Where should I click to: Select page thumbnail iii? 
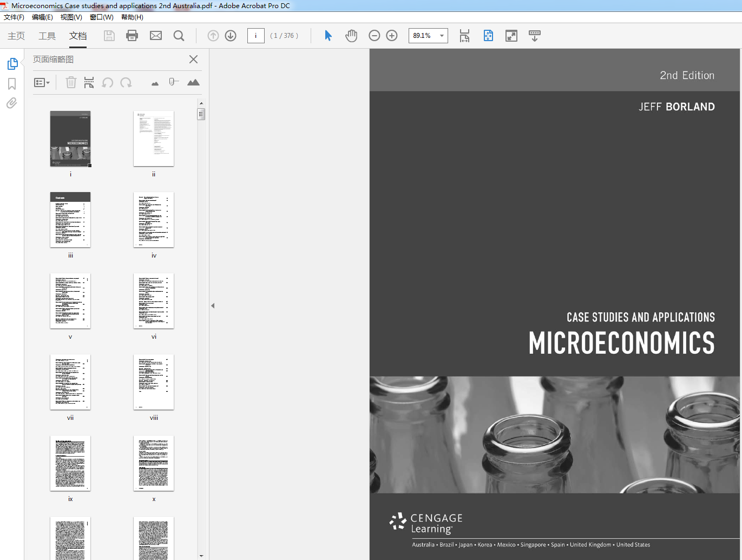70,220
